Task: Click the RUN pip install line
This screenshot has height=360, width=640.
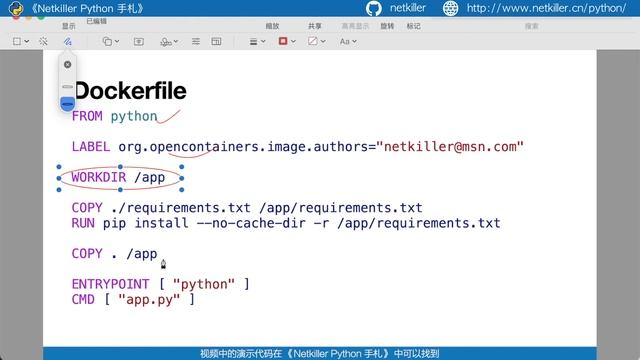Action: point(286,223)
